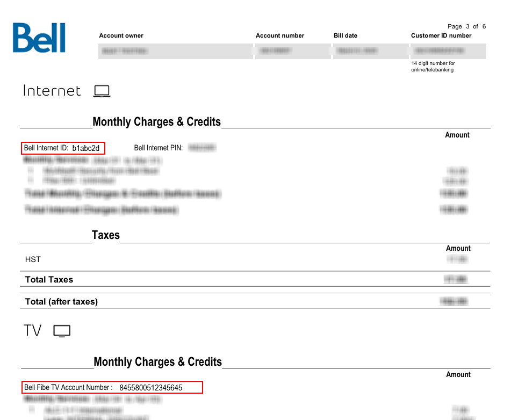This screenshot has height=420, width=511.
Task: Click 'Amount' header in TV section
Action: point(458,374)
